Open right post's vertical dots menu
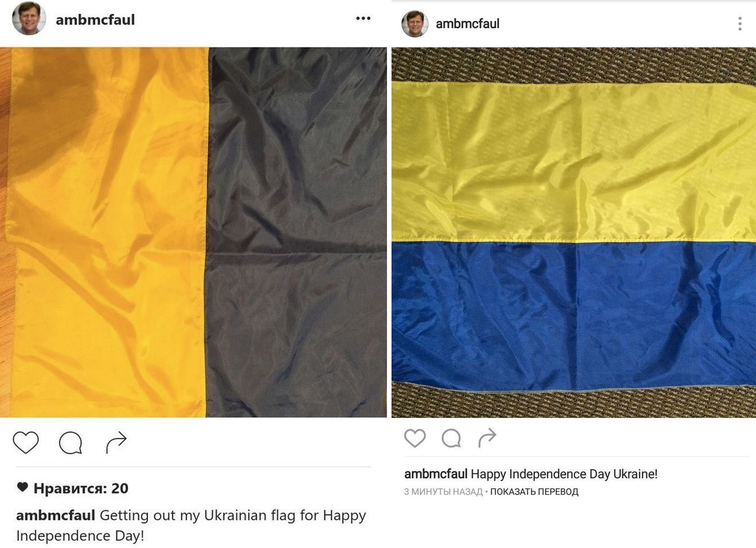 [740, 24]
